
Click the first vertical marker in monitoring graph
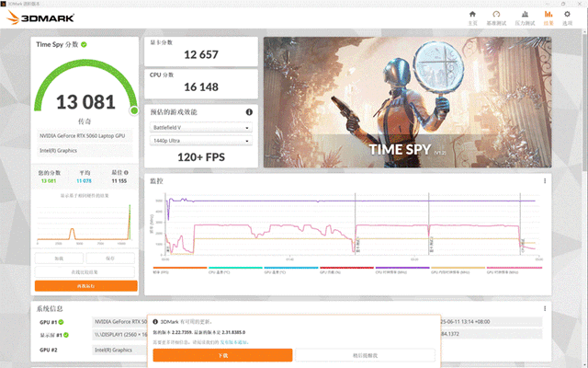(x=356, y=224)
